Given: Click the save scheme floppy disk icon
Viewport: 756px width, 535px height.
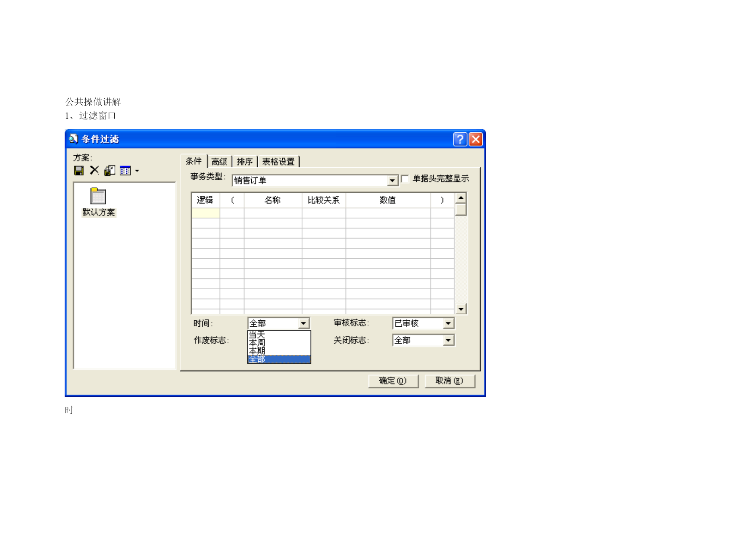Looking at the screenshot, I should click(x=79, y=171).
